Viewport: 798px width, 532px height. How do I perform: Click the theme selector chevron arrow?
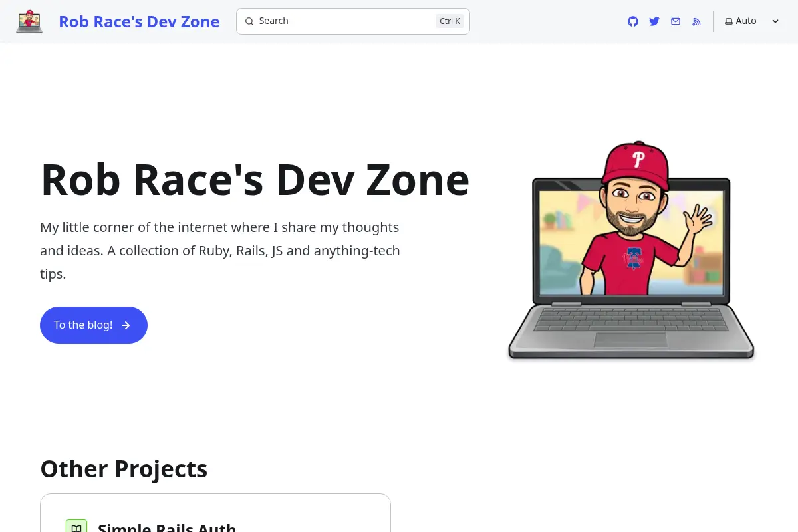tap(775, 21)
